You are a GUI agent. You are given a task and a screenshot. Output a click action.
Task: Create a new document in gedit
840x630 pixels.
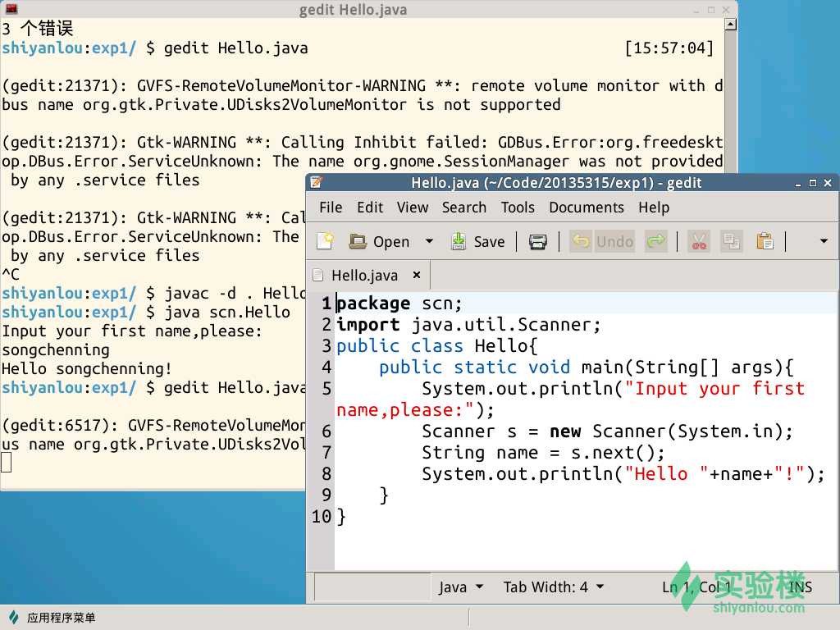point(325,242)
